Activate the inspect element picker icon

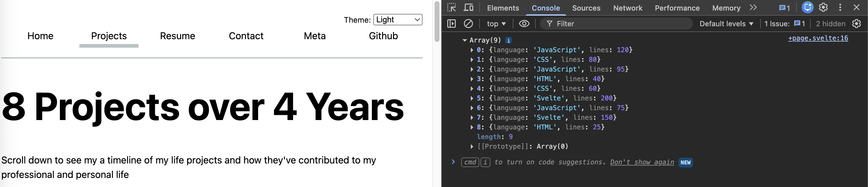[451, 8]
